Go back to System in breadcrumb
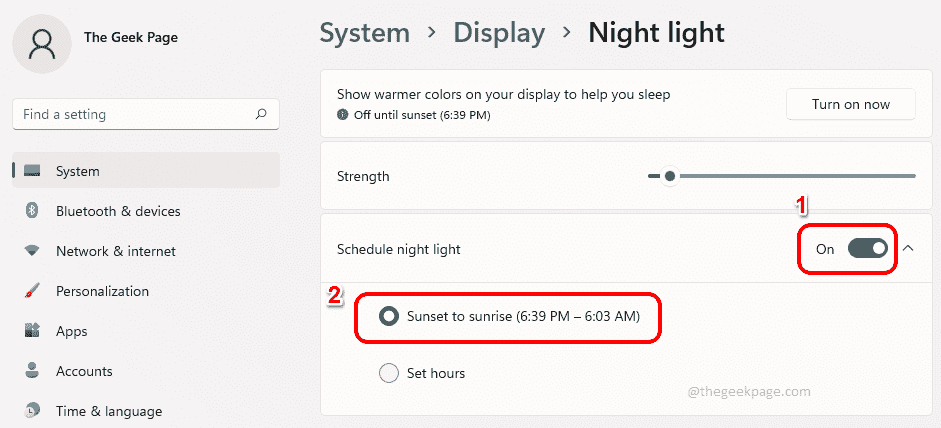Screen dimensions: 941x428 (x=364, y=33)
